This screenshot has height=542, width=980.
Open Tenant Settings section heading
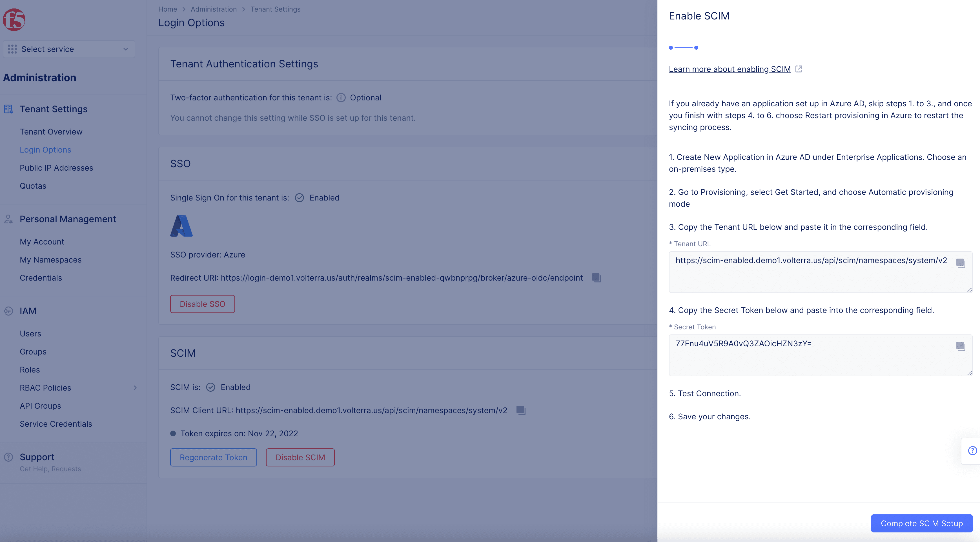(x=53, y=109)
